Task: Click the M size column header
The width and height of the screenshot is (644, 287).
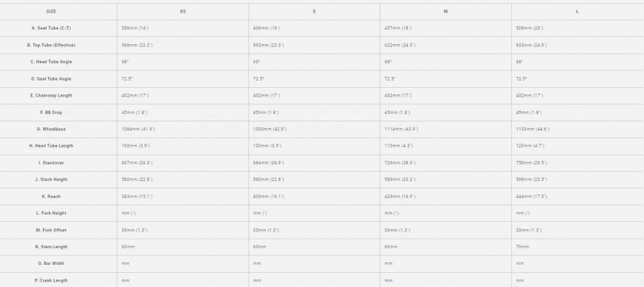Action: point(445,11)
